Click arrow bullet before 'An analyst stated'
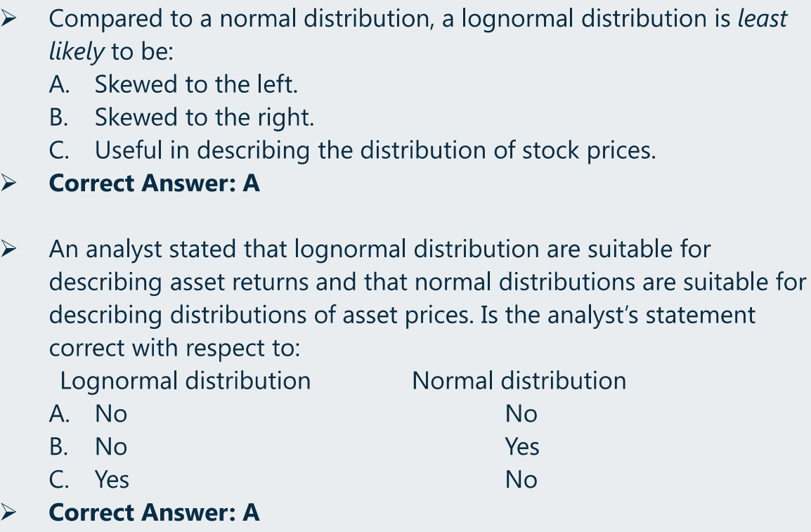The height and width of the screenshot is (532, 811). (x=8, y=249)
